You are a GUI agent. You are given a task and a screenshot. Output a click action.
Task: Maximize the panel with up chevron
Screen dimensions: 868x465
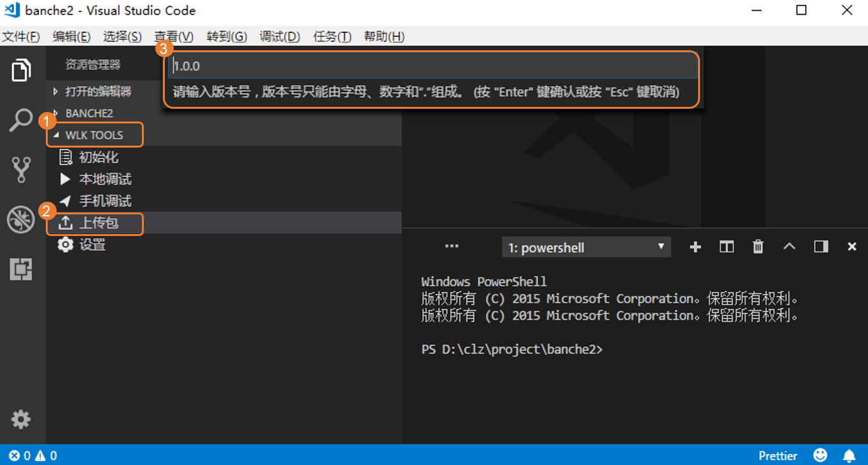789,247
